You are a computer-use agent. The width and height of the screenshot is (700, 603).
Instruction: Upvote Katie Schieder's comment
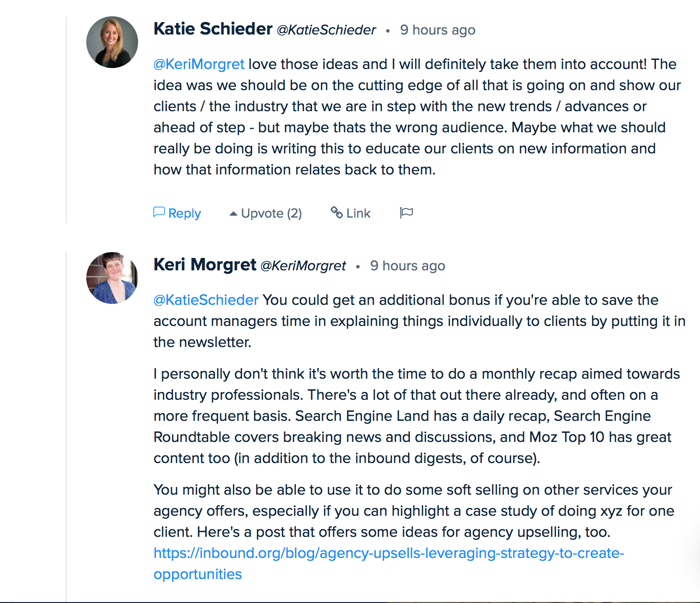coord(266,213)
